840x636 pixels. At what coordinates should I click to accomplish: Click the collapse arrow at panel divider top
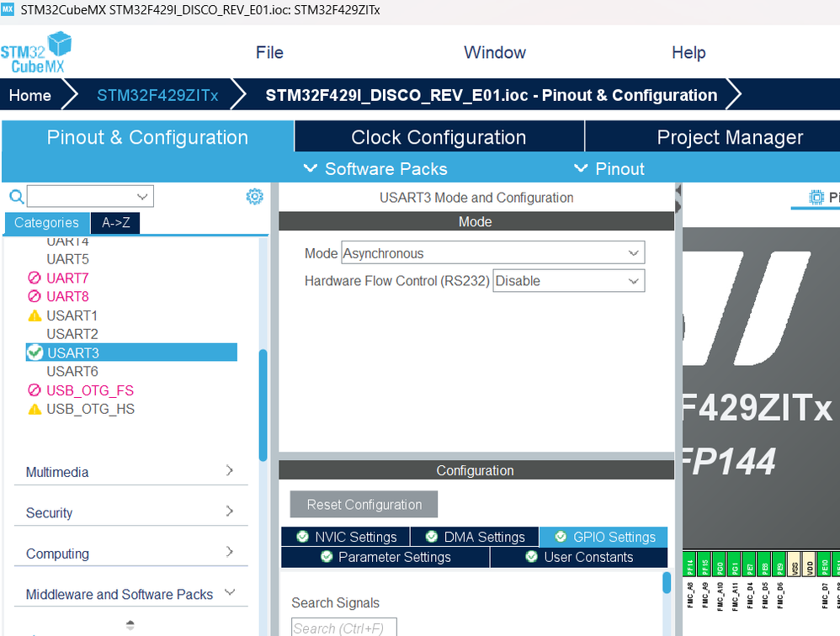(x=678, y=190)
